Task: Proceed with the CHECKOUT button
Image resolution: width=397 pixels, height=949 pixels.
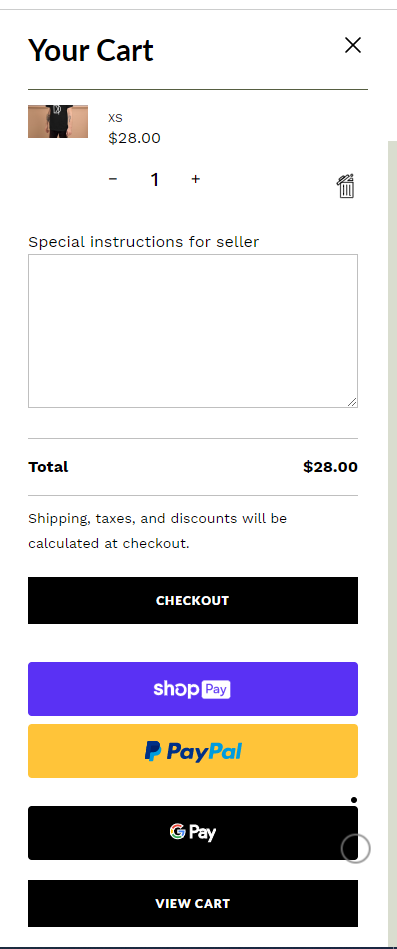Action: [x=193, y=600]
